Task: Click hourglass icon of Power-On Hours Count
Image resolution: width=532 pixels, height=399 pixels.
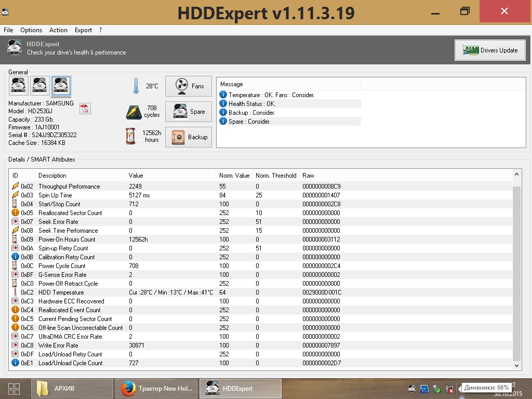Action: coord(15,239)
